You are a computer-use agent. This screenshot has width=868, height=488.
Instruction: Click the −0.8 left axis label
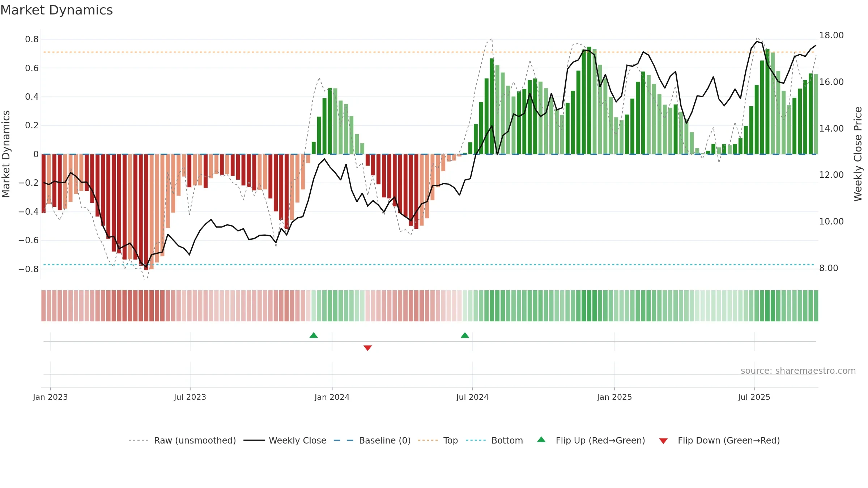click(29, 269)
